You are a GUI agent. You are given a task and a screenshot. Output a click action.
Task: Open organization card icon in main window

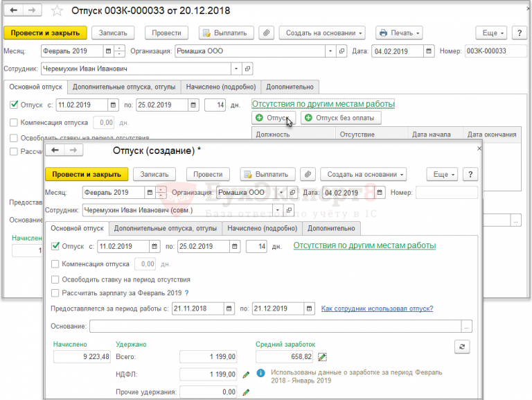(x=342, y=51)
